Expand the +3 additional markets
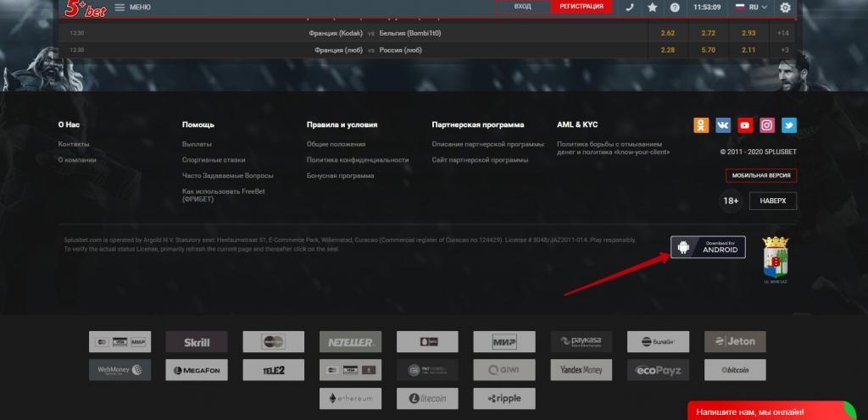Image resolution: width=868 pixels, height=420 pixels. (x=783, y=50)
